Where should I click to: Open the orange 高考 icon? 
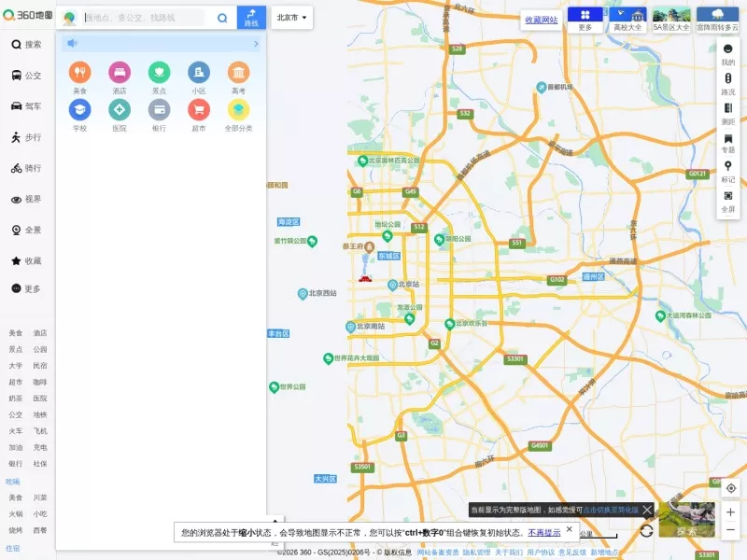tap(239, 73)
